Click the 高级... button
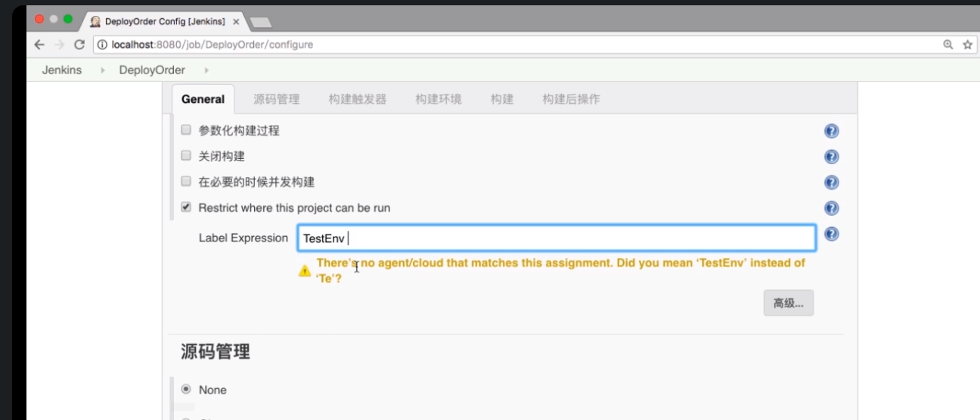980x420 pixels. click(x=789, y=303)
